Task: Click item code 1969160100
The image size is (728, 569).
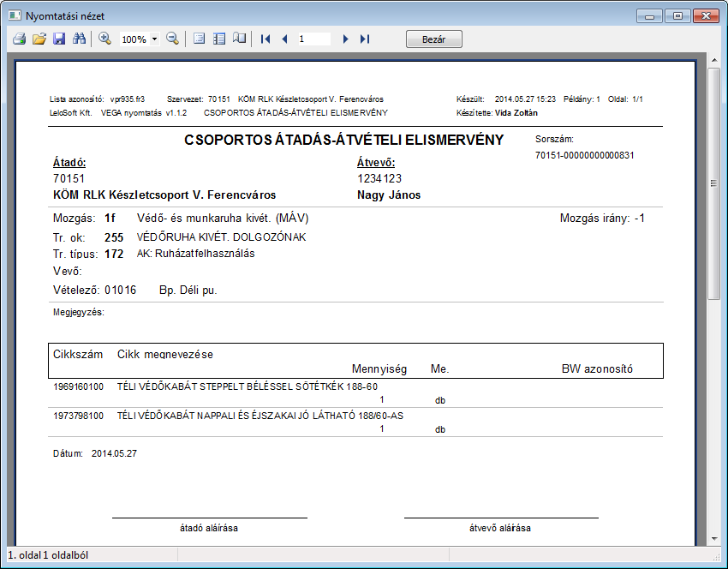Action: 79,386
